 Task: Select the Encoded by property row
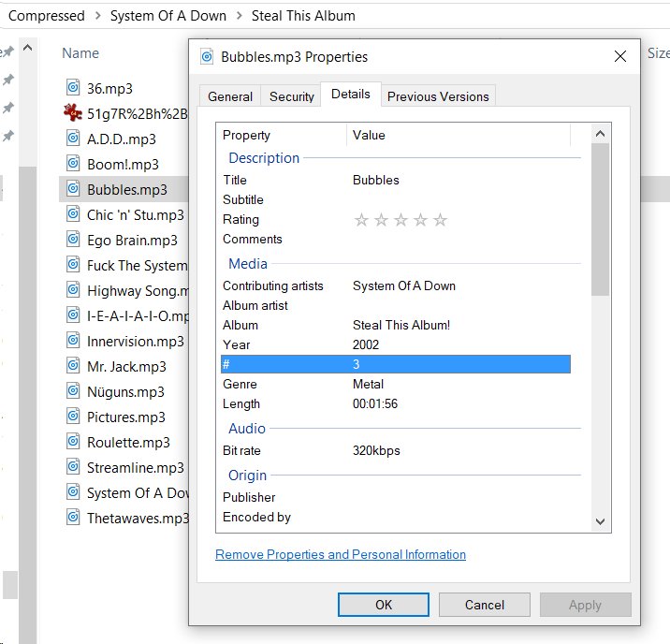tap(396, 517)
